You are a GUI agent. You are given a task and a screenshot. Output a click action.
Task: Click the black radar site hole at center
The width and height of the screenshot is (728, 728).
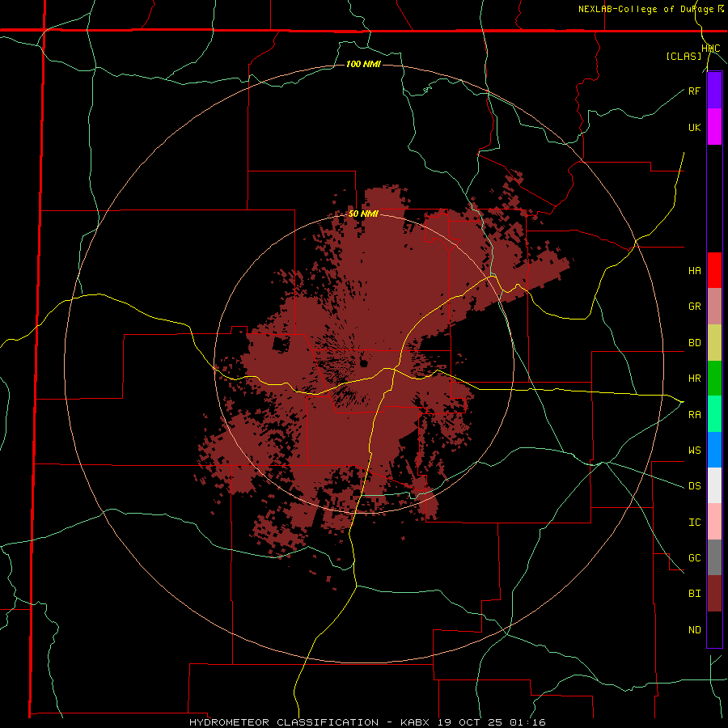tap(363, 363)
